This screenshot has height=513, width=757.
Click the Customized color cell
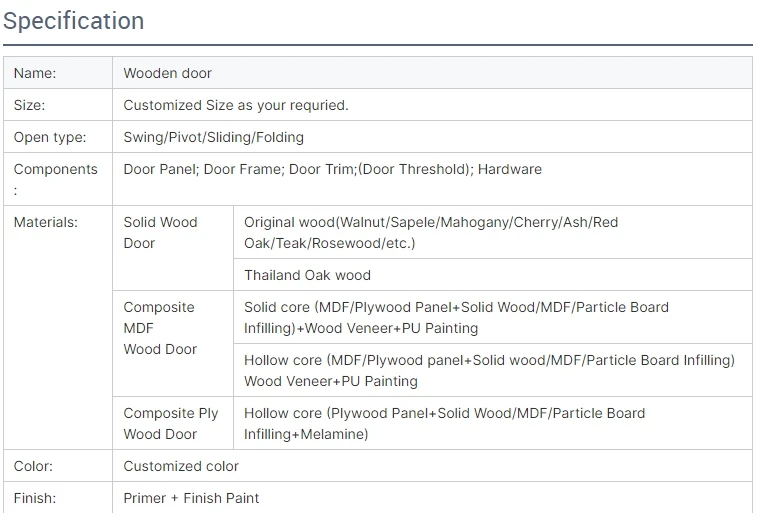(181, 466)
